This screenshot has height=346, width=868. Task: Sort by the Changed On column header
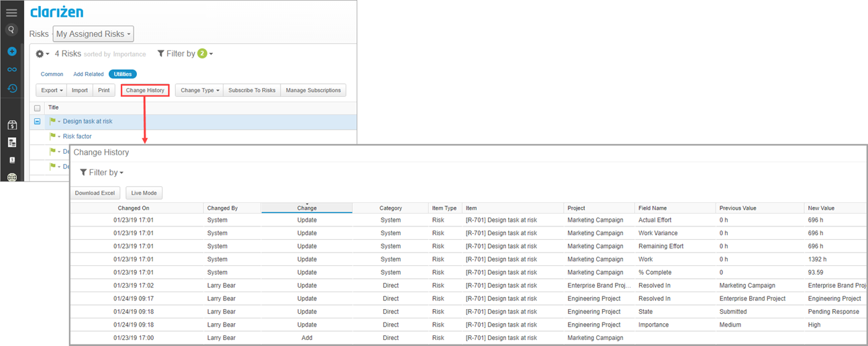(134, 208)
